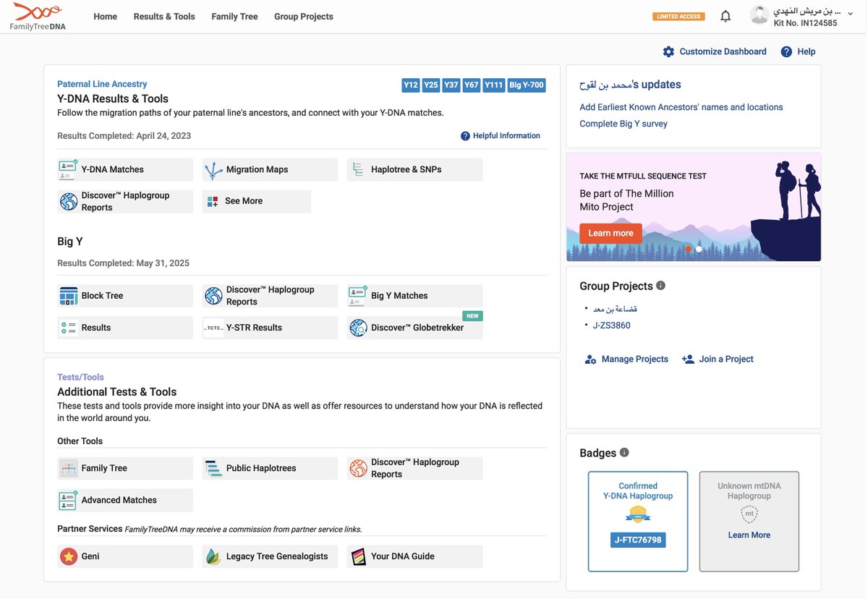
Task: Expand the account dropdown chevron
Action: 850,12
